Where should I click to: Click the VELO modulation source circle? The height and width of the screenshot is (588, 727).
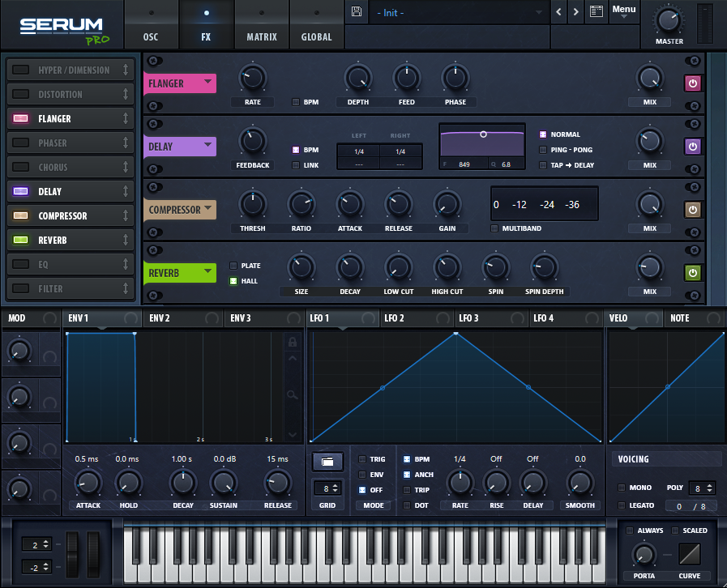(x=652, y=318)
